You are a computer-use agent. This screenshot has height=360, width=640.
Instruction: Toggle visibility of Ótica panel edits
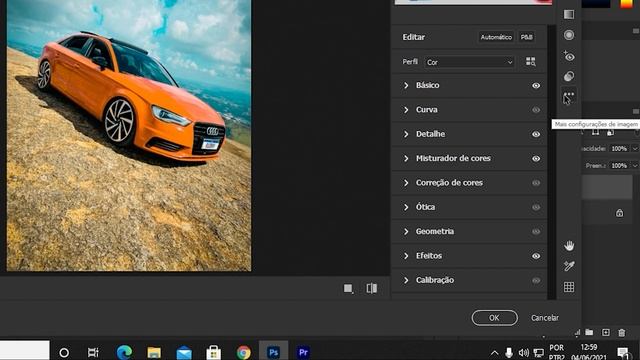536,207
